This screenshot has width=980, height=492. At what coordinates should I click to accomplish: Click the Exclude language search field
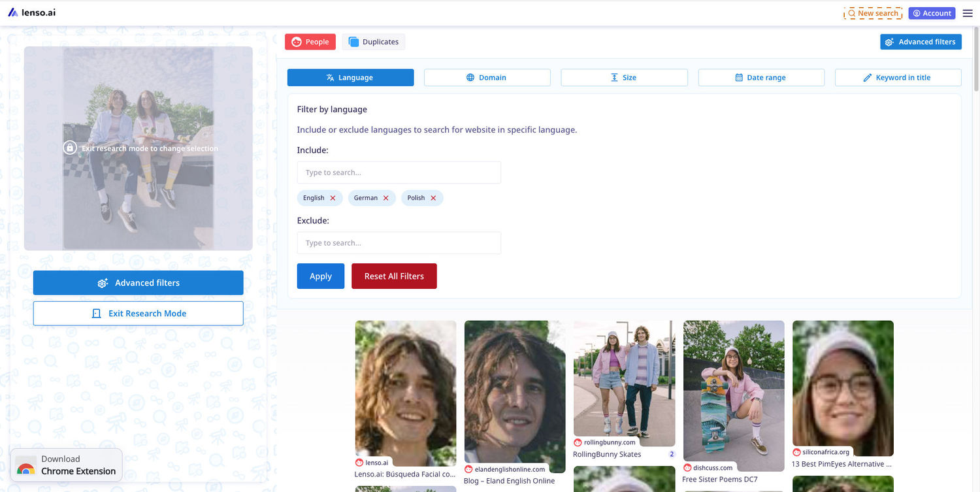click(x=399, y=243)
